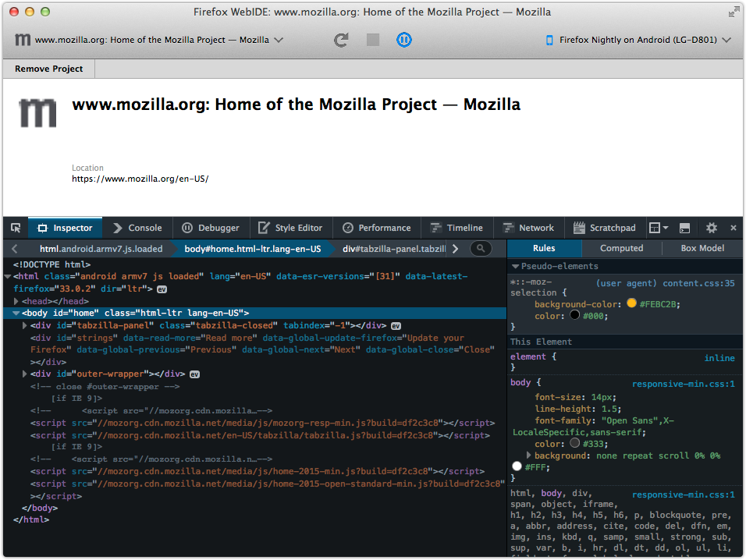The image size is (746, 560).
Task: Click the #000 color swatch
Action: click(x=575, y=314)
